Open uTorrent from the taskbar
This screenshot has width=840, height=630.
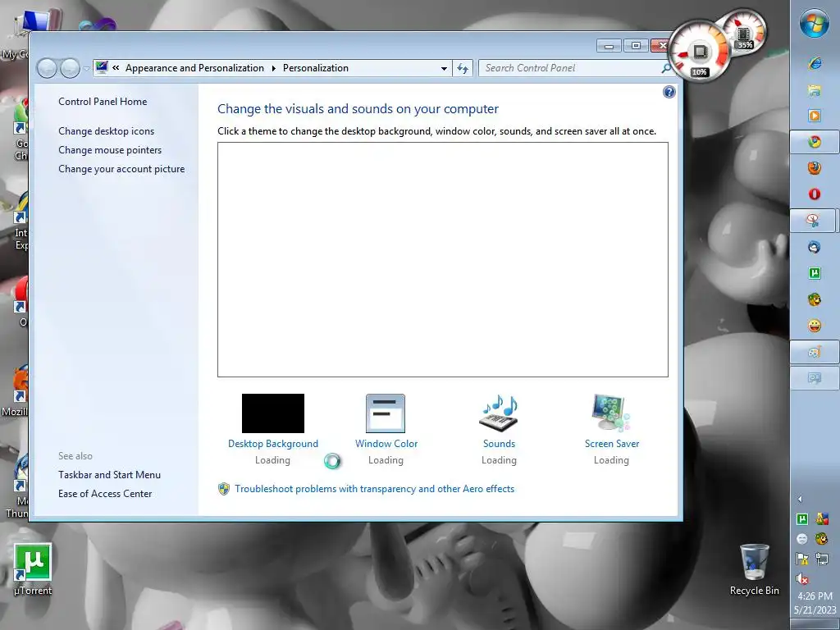pos(815,273)
